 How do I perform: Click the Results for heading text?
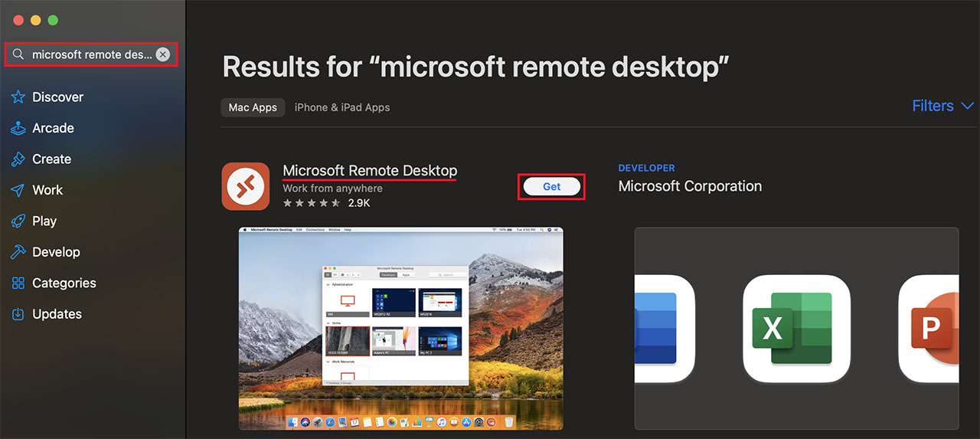(x=475, y=67)
